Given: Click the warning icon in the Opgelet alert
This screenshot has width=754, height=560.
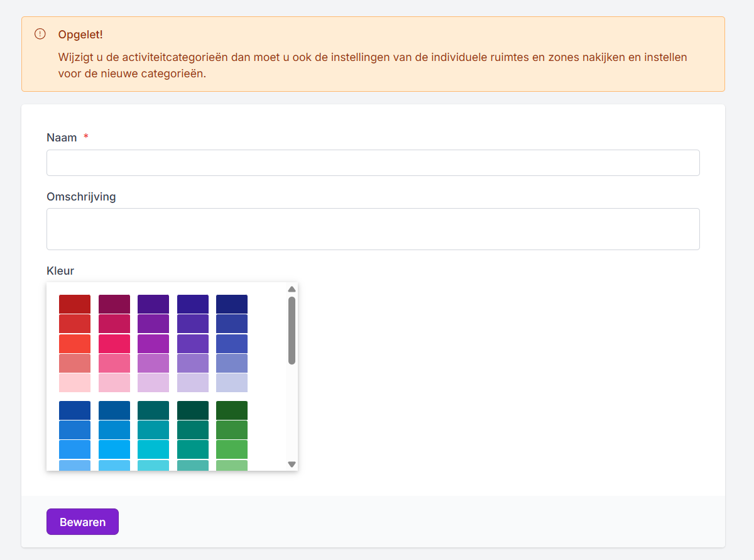Looking at the screenshot, I should click(x=40, y=34).
